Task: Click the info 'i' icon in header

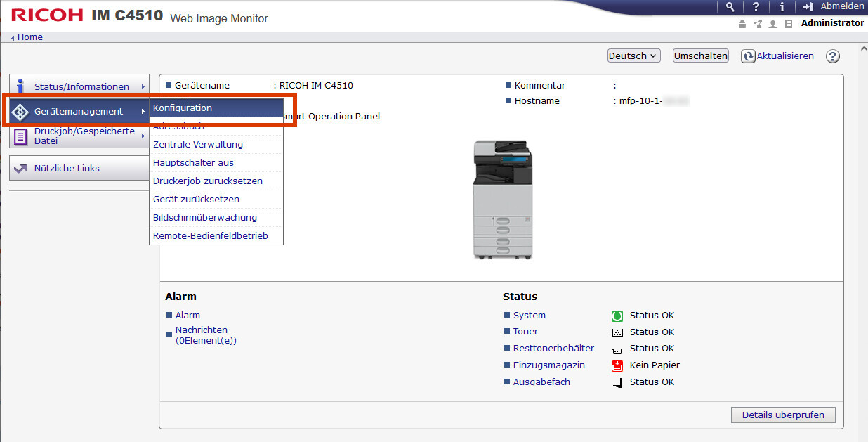Action: tap(782, 6)
